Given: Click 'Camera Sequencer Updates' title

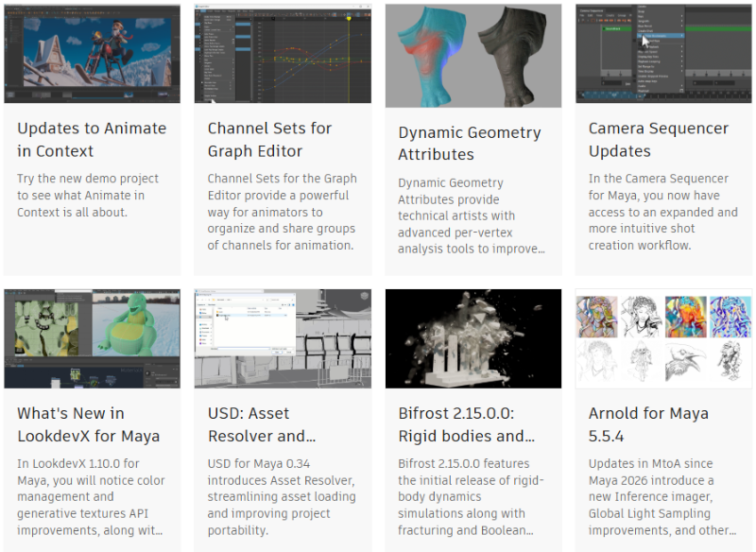Looking at the screenshot, I should 659,140.
